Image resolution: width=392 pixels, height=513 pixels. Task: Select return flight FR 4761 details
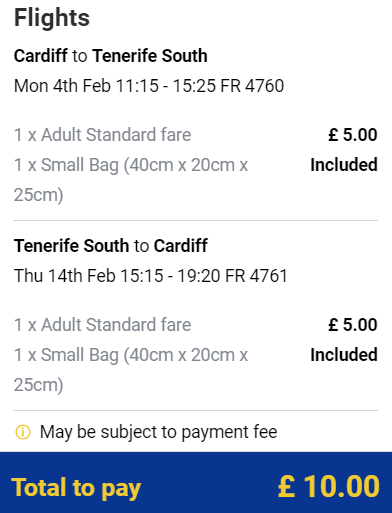(x=151, y=276)
